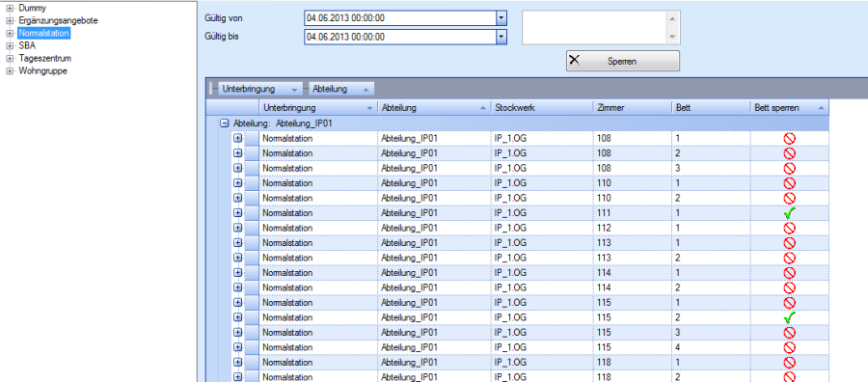Expand row for room 111 bed 1
Screen dimensions: 868x382
[238, 212]
